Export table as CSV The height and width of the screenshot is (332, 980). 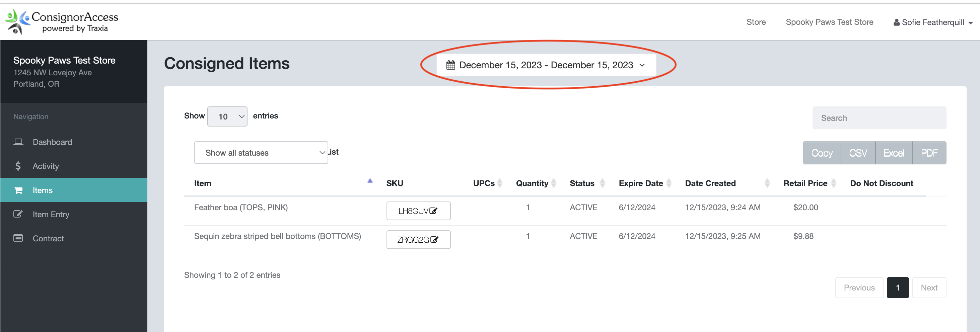(858, 153)
